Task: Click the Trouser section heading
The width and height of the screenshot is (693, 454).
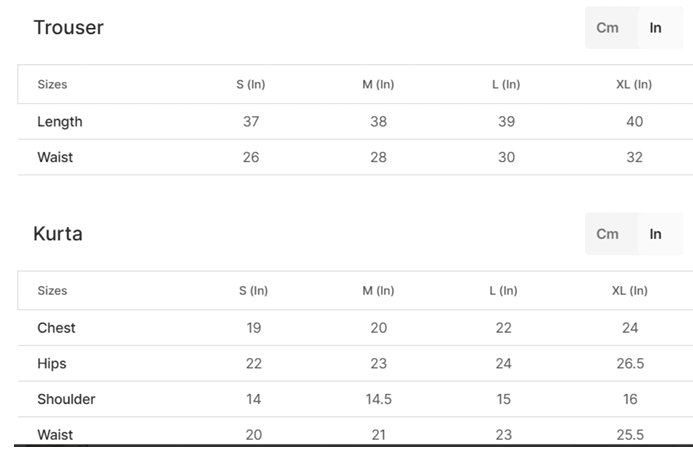Action: pos(68,28)
